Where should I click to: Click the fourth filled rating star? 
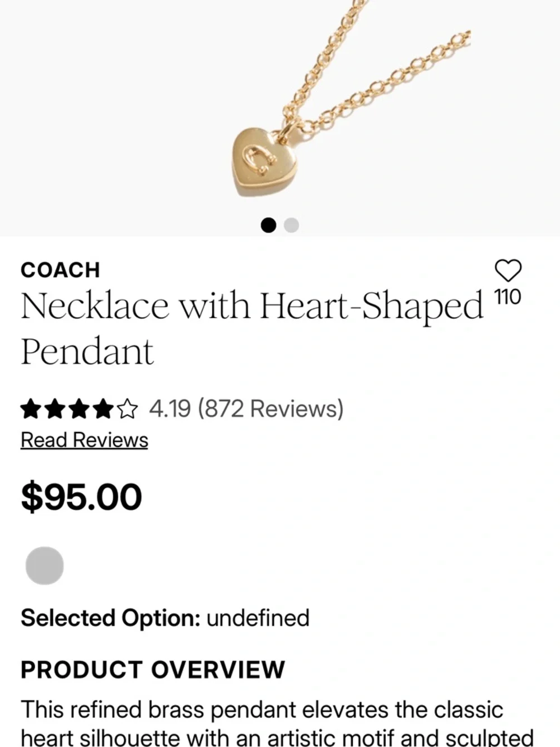click(x=104, y=409)
